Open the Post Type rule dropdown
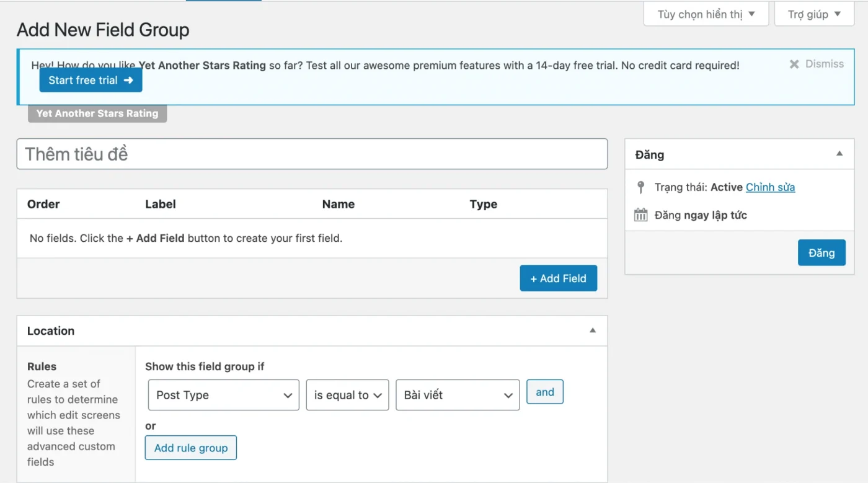Image resolution: width=868 pixels, height=483 pixels. pos(223,395)
